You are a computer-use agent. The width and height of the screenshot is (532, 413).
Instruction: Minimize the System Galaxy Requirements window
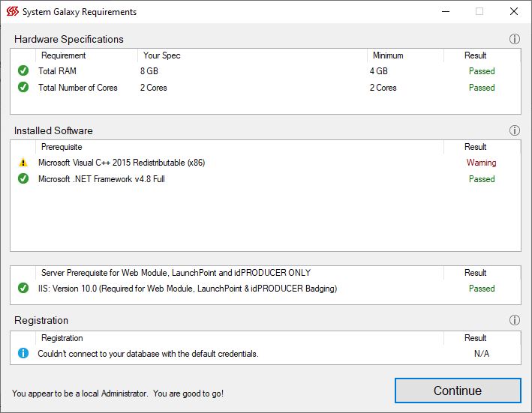click(x=446, y=11)
